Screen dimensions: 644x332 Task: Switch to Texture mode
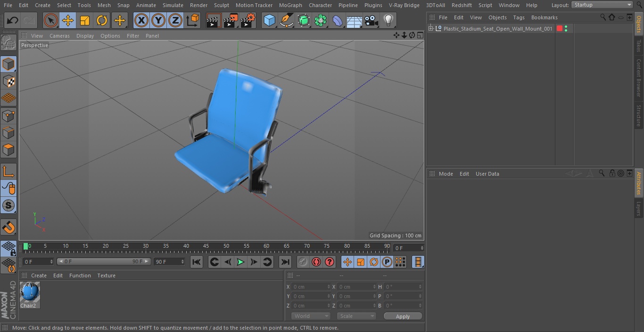coord(8,81)
